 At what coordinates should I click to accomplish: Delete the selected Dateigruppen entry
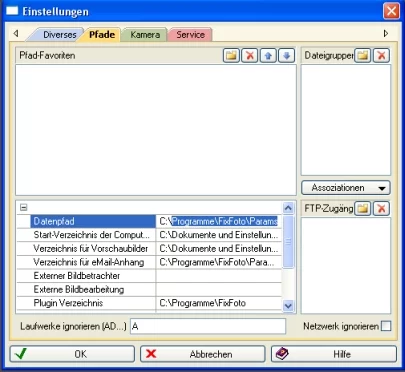[381, 55]
